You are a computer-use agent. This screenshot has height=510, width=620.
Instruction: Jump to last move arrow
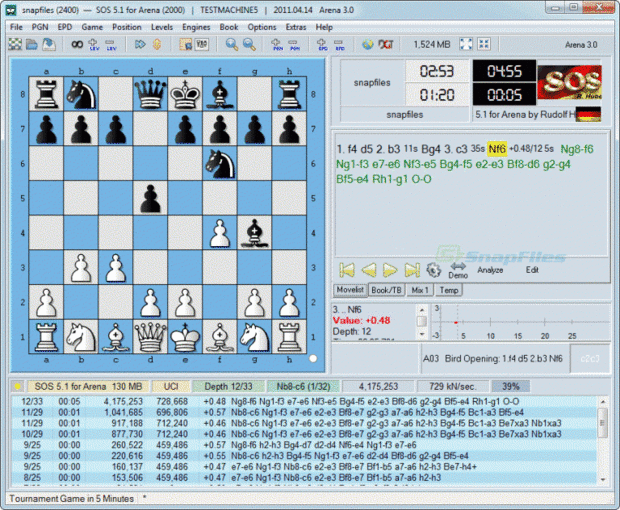click(412, 269)
